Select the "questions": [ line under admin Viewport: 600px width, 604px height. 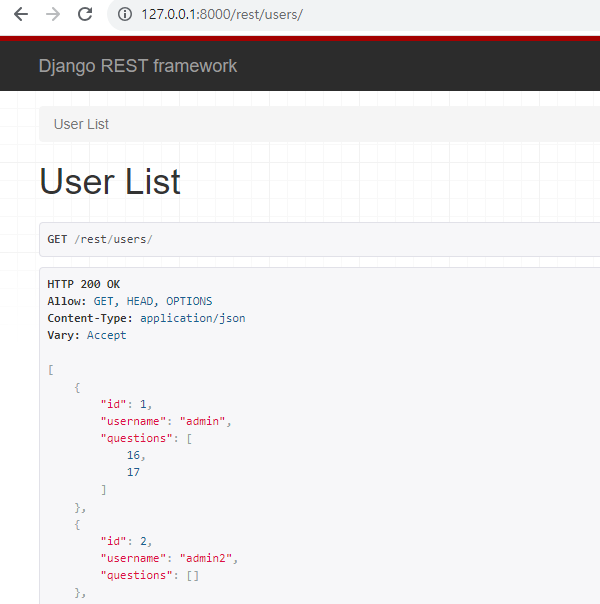tap(146, 438)
